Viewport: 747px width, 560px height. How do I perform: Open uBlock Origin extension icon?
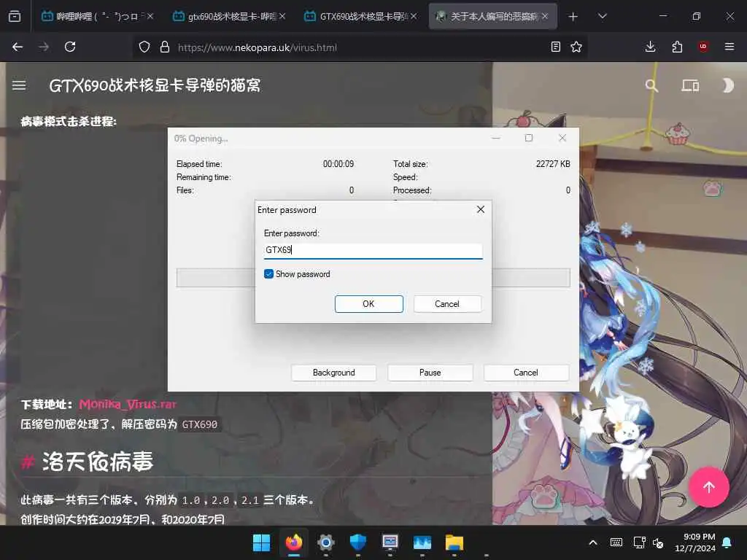click(703, 47)
